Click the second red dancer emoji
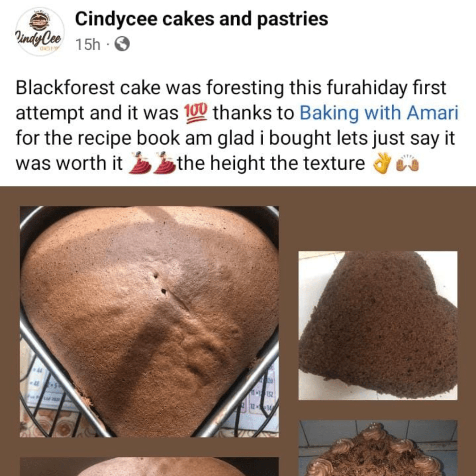The image size is (476, 476). [x=165, y=163]
